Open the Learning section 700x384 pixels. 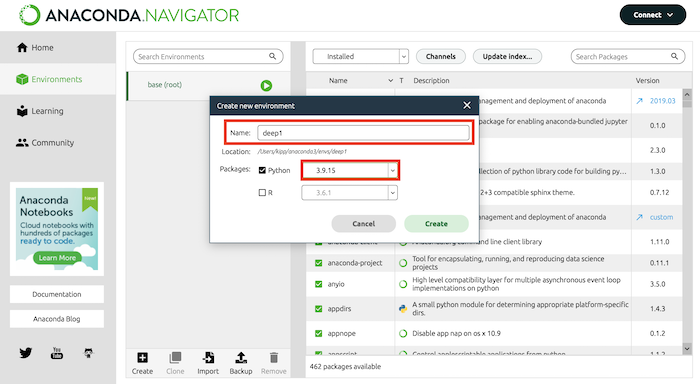point(58,111)
